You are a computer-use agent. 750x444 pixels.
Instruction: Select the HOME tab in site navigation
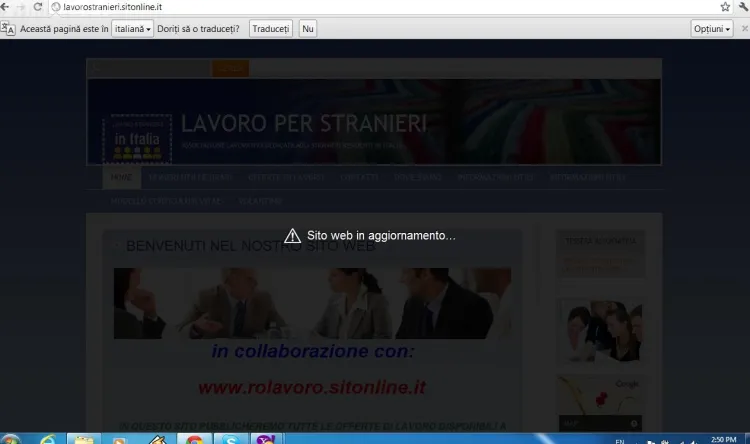coord(121,177)
